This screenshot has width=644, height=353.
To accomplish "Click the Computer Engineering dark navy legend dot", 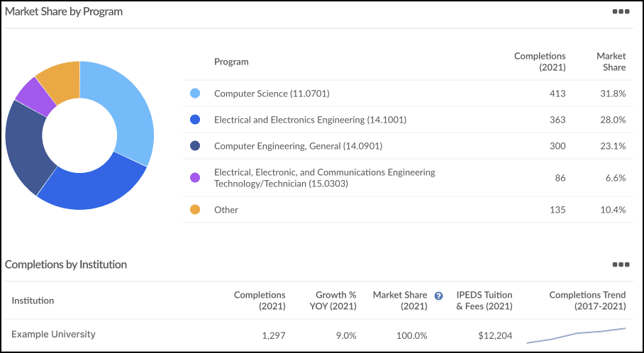I will click(x=195, y=146).
